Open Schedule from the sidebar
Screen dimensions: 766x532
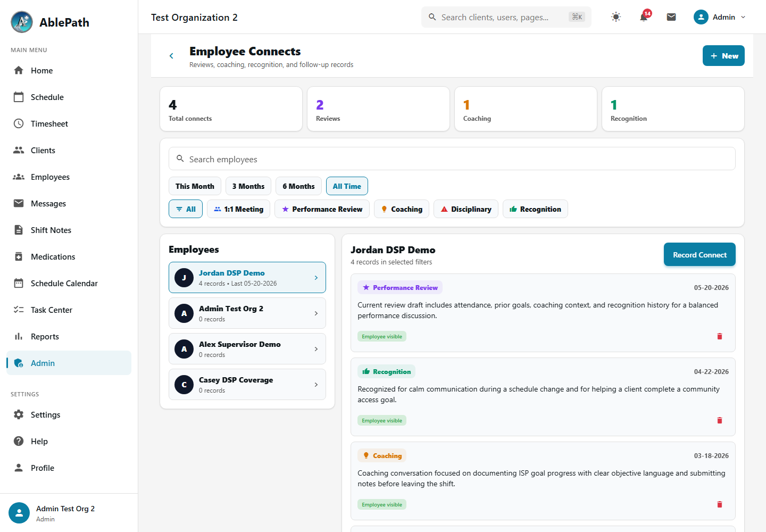click(69, 97)
